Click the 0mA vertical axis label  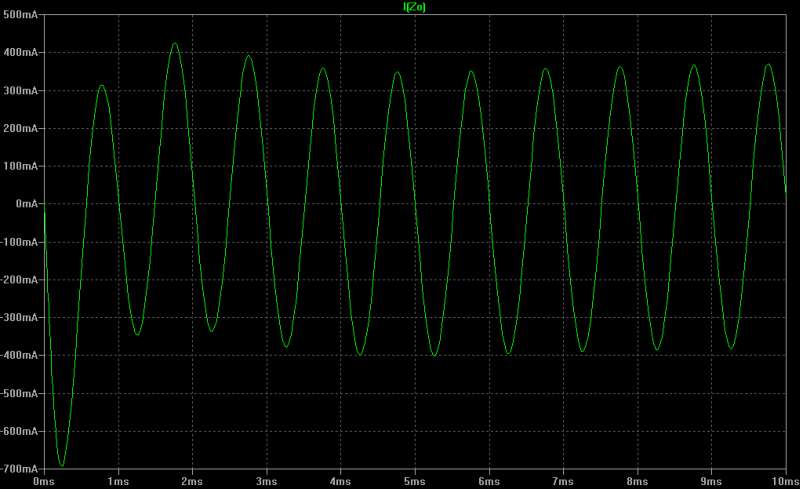(x=27, y=204)
